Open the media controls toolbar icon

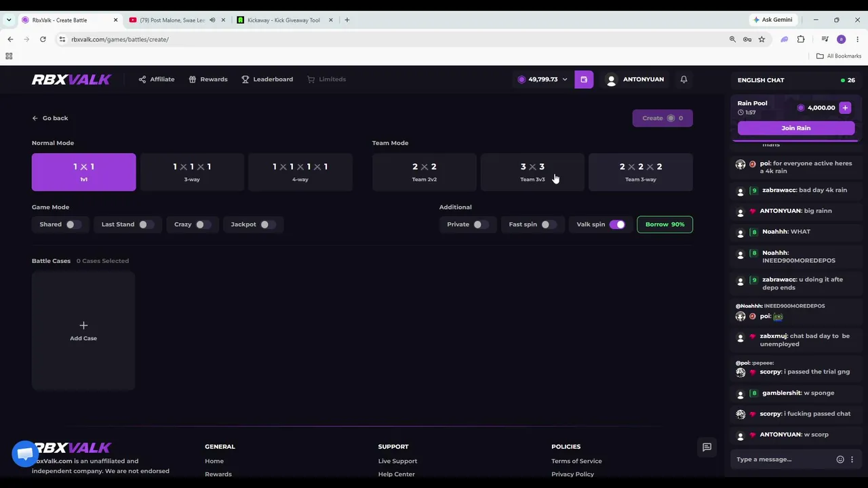coord(825,39)
